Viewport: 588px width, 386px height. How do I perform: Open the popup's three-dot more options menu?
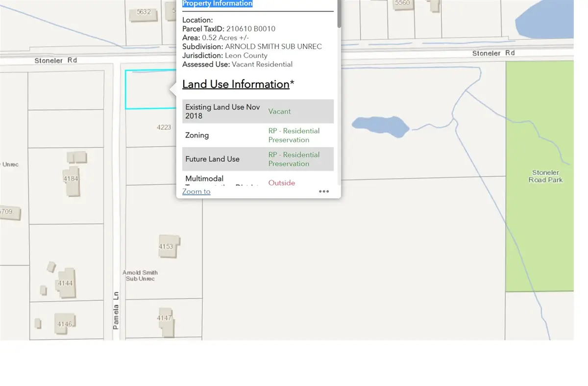[324, 192]
